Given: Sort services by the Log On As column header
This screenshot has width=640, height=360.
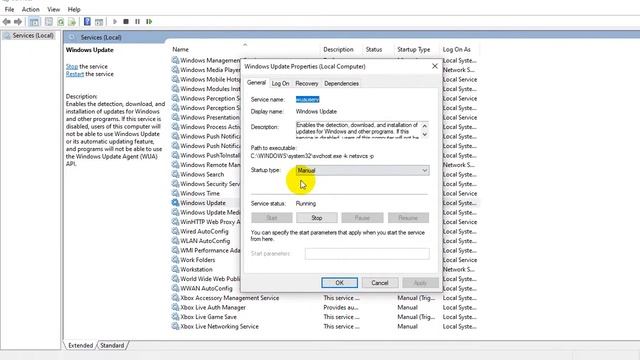Looking at the screenshot, I should point(457,49).
